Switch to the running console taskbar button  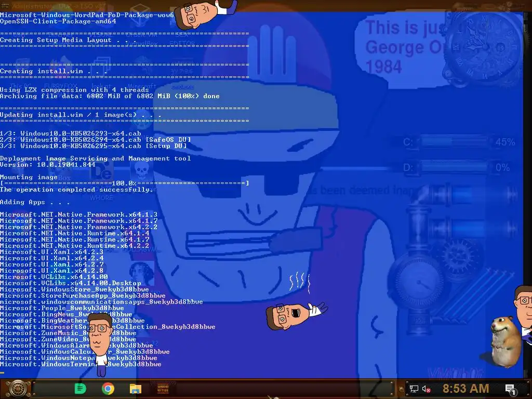163,388
